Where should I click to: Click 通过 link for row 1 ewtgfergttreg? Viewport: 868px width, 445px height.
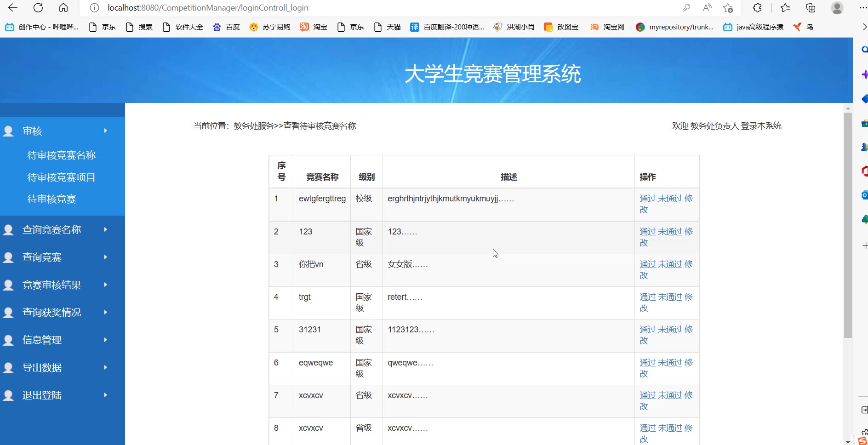[x=647, y=199]
